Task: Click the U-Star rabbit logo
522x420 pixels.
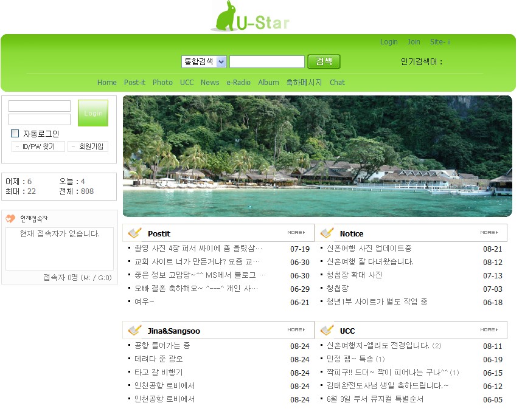Action: (250, 16)
